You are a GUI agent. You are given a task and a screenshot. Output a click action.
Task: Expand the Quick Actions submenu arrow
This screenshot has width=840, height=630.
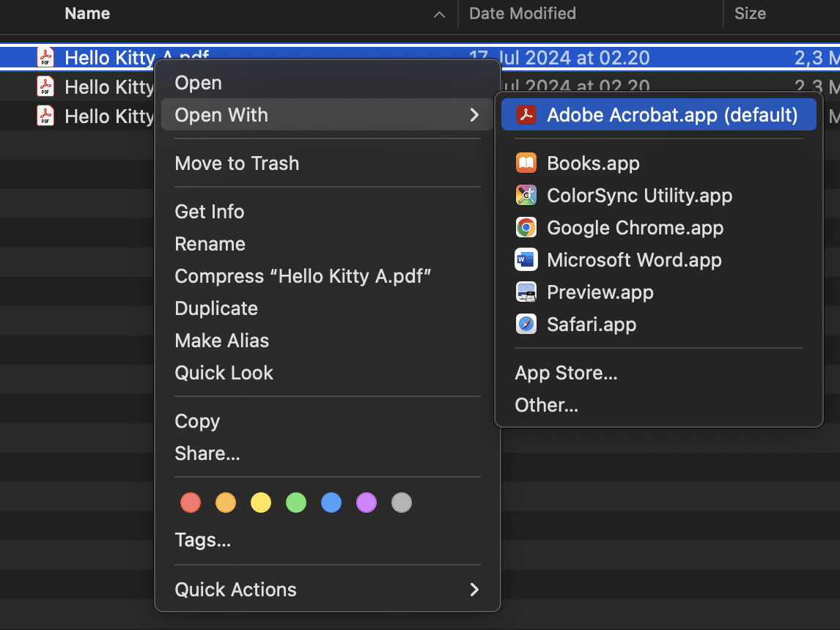point(474,590)
